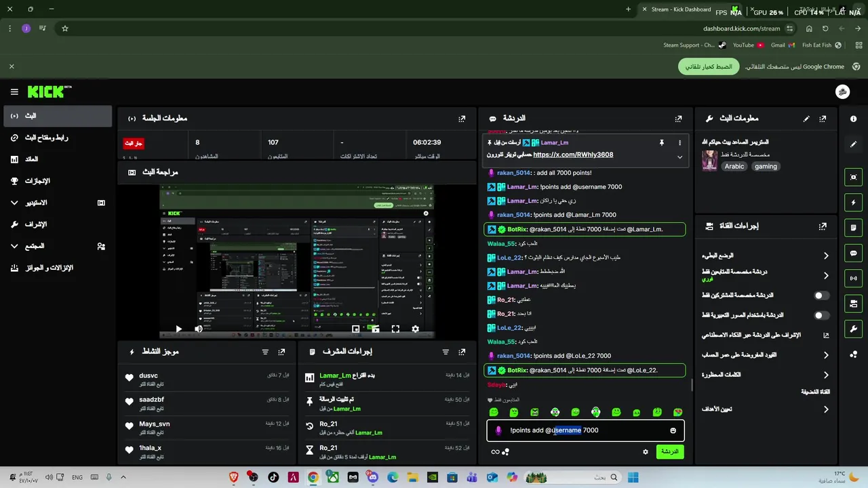868x488 pixels.
Task: Open the Kick hamburger menu
Action: [x=14, y=91]
